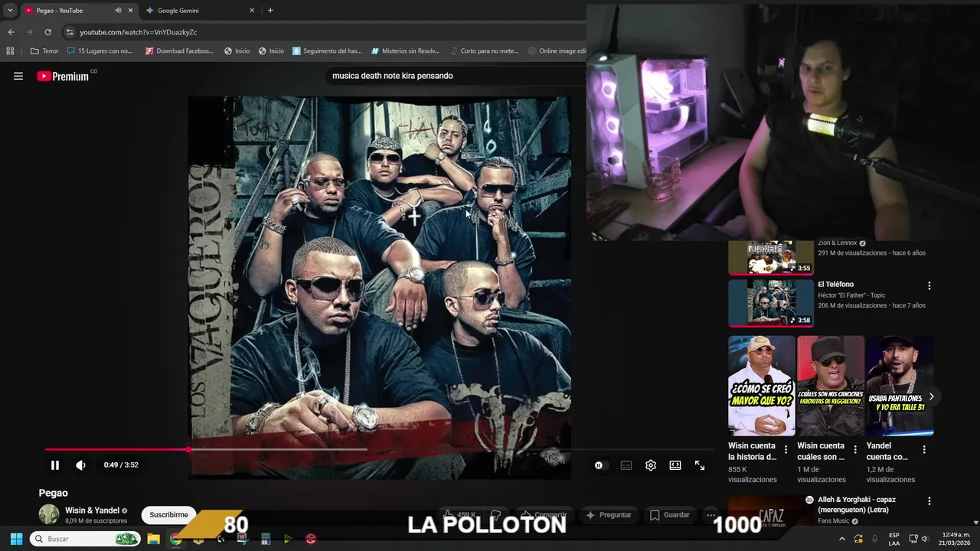Viewport: 980px width, 551px height.
Task: Open the taskbar clock and date
Action: (955, 539)
